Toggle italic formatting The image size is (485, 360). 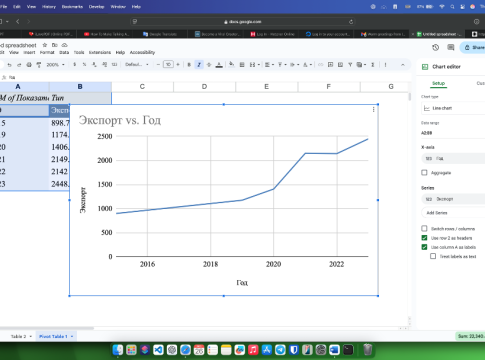click(x=199, y=65)
